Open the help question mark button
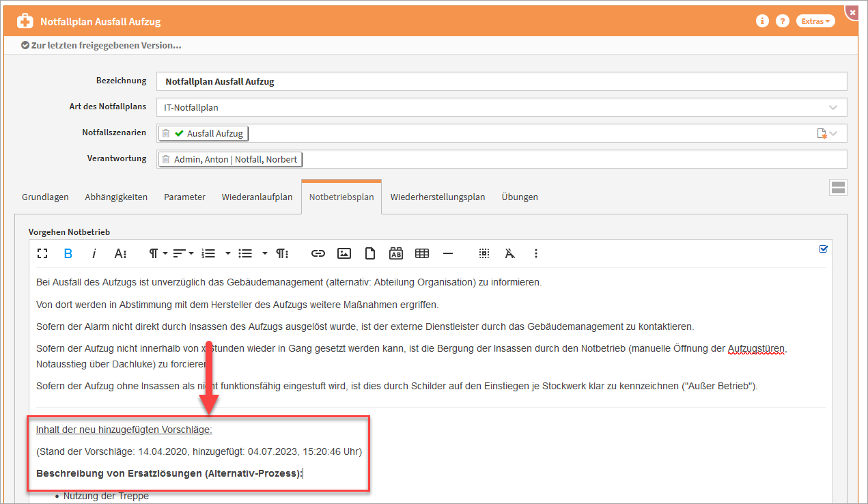The height and width of the screenshot is (504, 868). pyautogui.click(x=783, y=21)
